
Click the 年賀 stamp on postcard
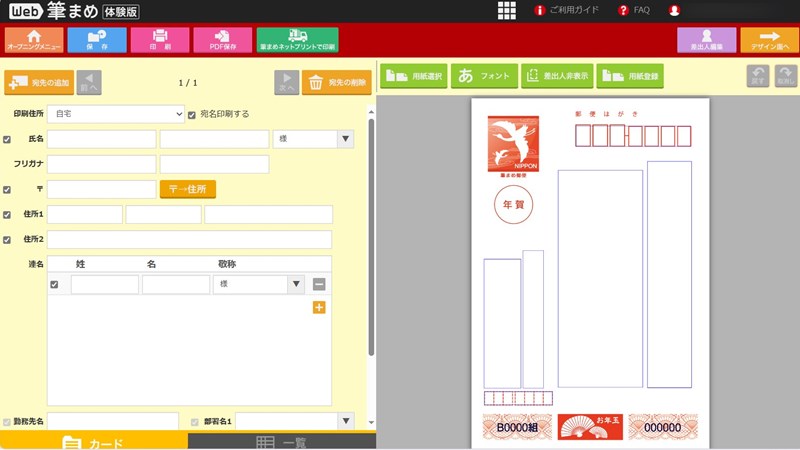click(x=513, y=205)
